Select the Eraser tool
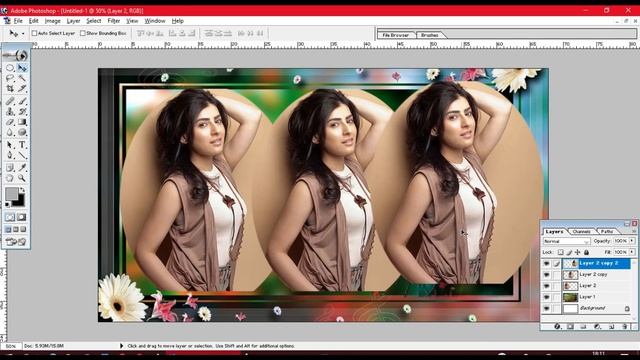This screenshot has height=360, width=640. (x=10, y=122)
